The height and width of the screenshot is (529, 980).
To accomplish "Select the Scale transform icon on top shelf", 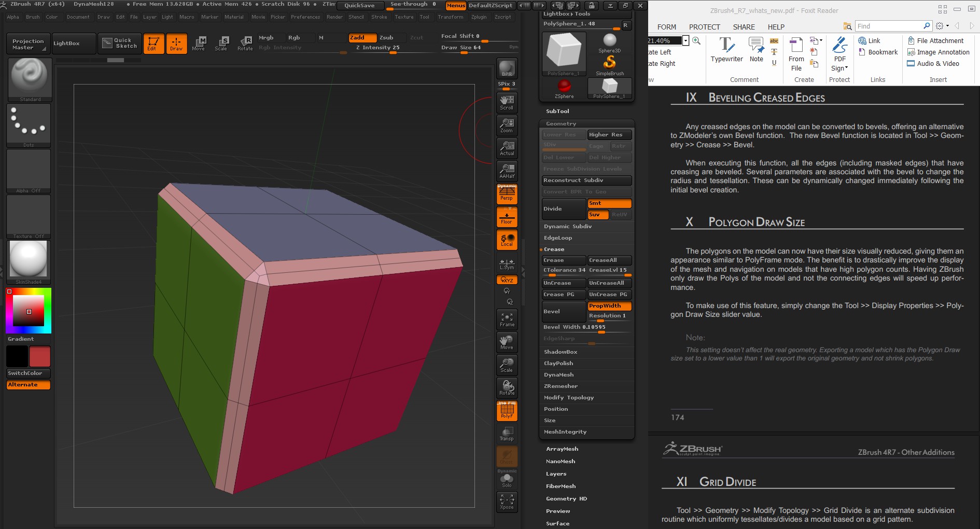I will point(221,44).
